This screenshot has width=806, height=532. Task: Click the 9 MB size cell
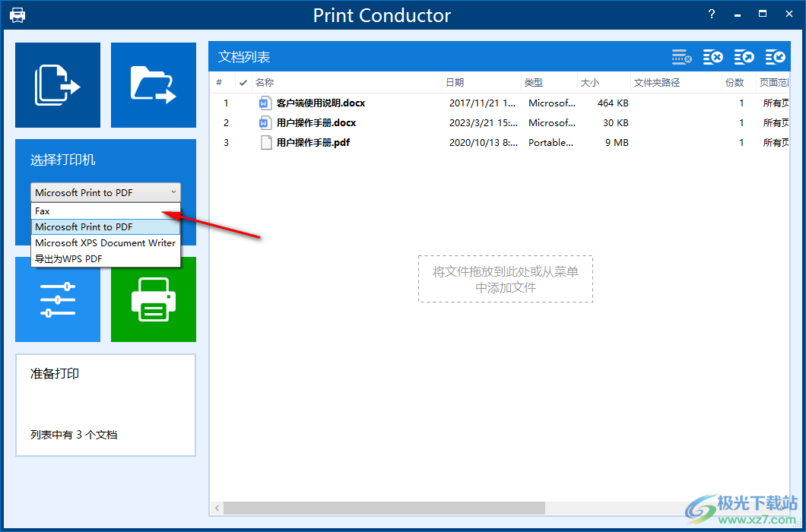click(x=617, y=142)
